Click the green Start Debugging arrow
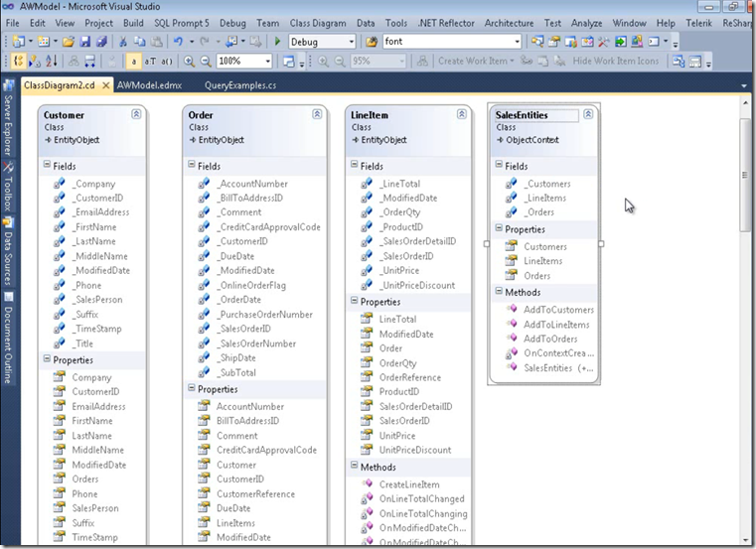 277,42
